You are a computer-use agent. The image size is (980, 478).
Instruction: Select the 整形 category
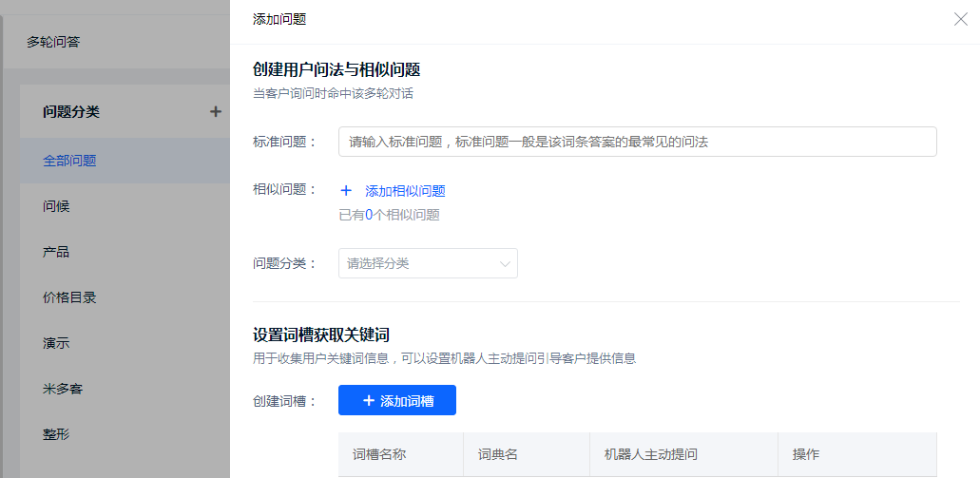(56, 434)
